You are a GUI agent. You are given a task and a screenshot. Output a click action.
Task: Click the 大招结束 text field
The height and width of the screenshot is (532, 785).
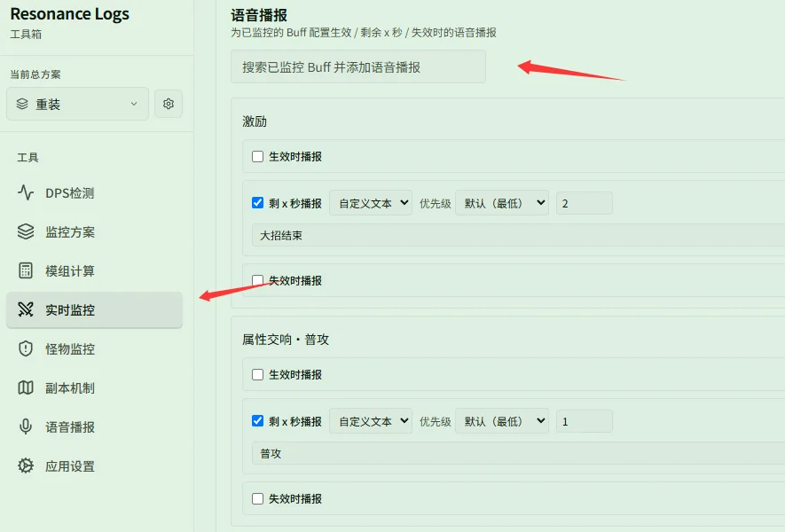tap(518, 235)
